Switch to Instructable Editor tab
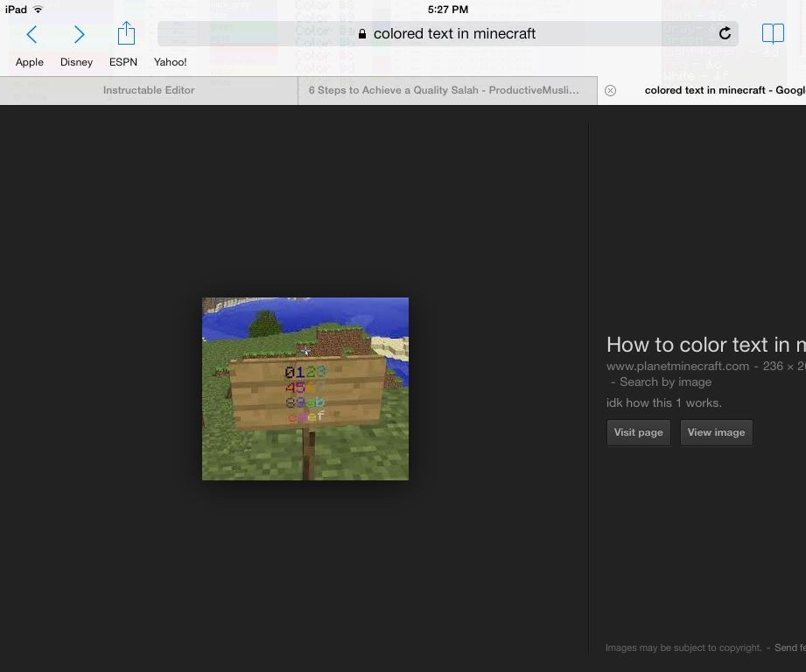 (x=149, y=90)
